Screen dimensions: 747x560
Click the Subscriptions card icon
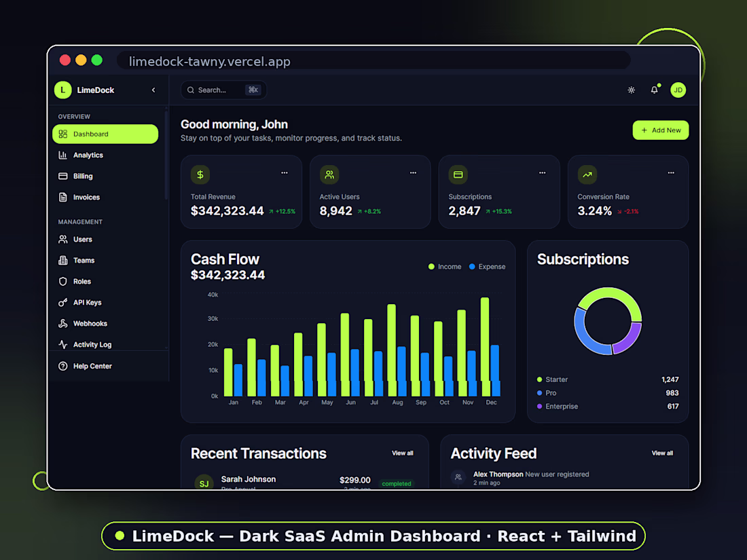[458, 174]
